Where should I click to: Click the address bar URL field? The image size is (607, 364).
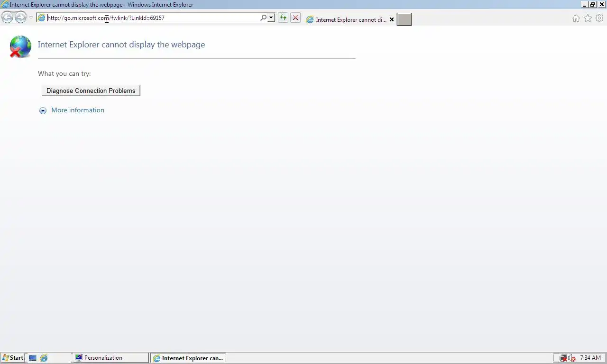point(153,18)
